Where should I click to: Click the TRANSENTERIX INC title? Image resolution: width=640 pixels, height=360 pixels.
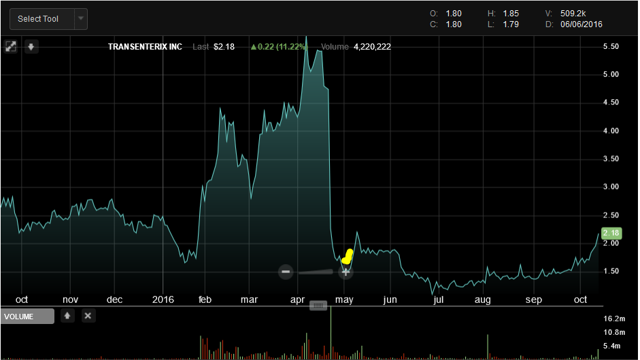[145, 47]
